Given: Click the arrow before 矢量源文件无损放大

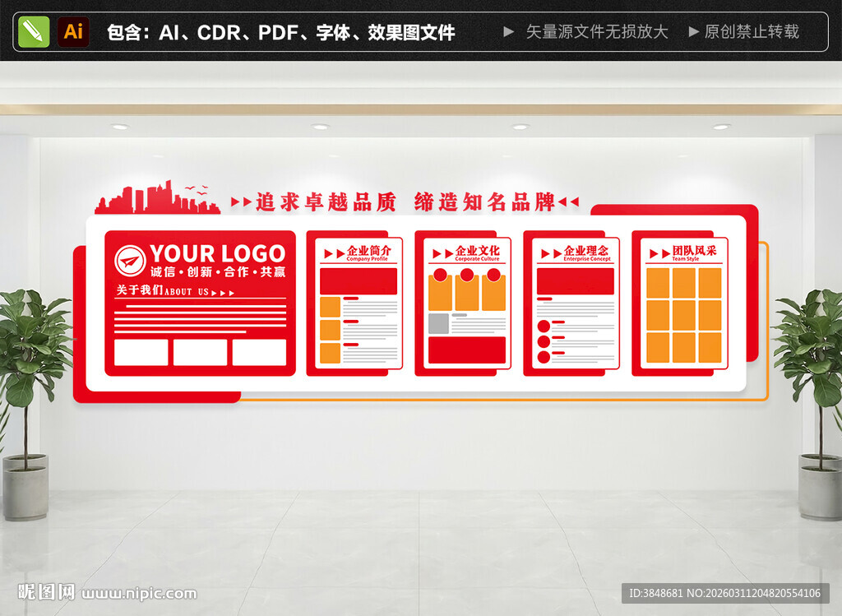Looking at the screenshot, I should (508, 32).
